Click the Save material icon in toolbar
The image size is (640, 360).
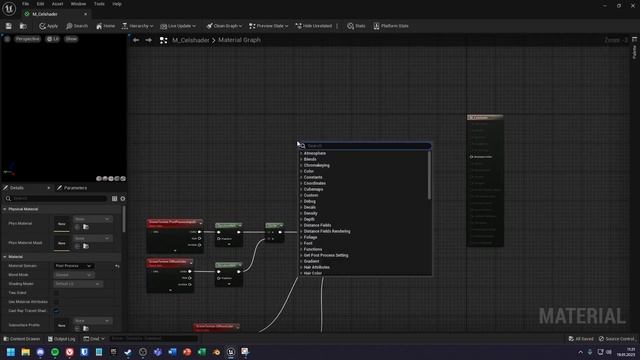pyautogui.click(x=9, y=26)
